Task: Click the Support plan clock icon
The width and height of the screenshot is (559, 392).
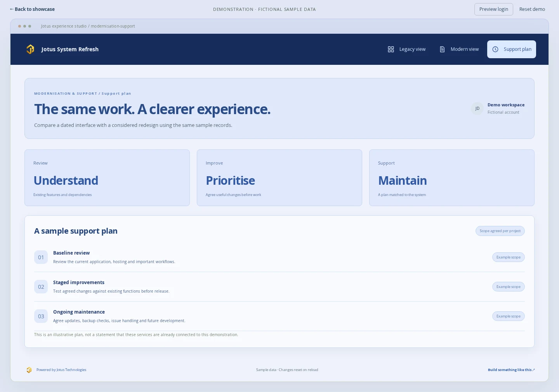Action: pos(495,49)
